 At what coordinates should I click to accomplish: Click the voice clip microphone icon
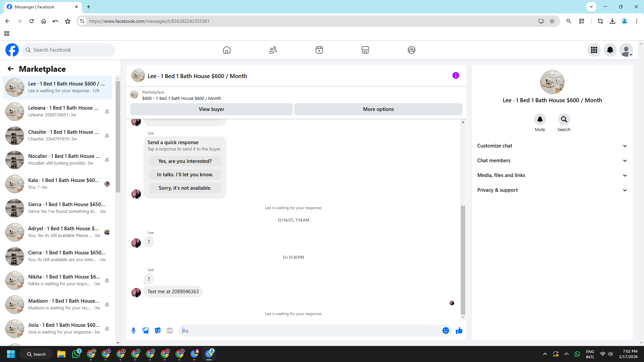coord(133,330)
